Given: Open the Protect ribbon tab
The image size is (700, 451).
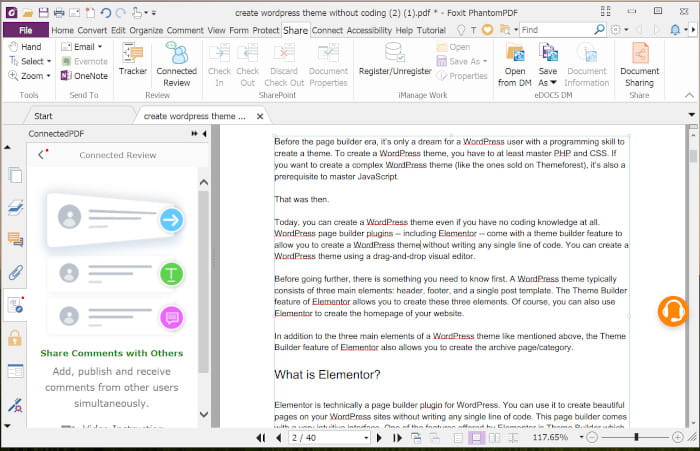Looking at the screenshot, I should coord(266,30).
